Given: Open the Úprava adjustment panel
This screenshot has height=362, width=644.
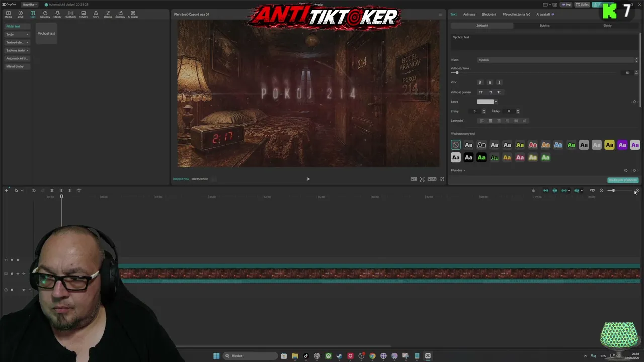Looking at the screenshot, I should 108,14.
